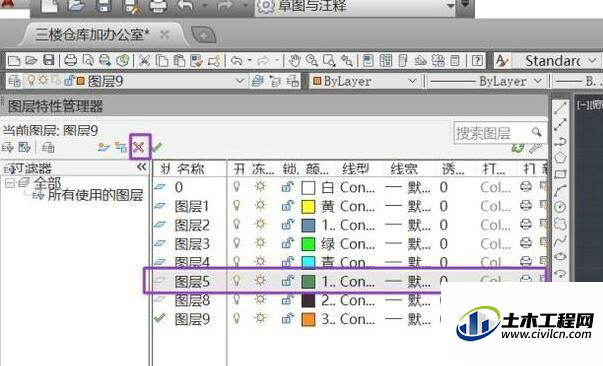Click the Zoom Previous icon
Viewport: 603px width, 366px height.
347,60
